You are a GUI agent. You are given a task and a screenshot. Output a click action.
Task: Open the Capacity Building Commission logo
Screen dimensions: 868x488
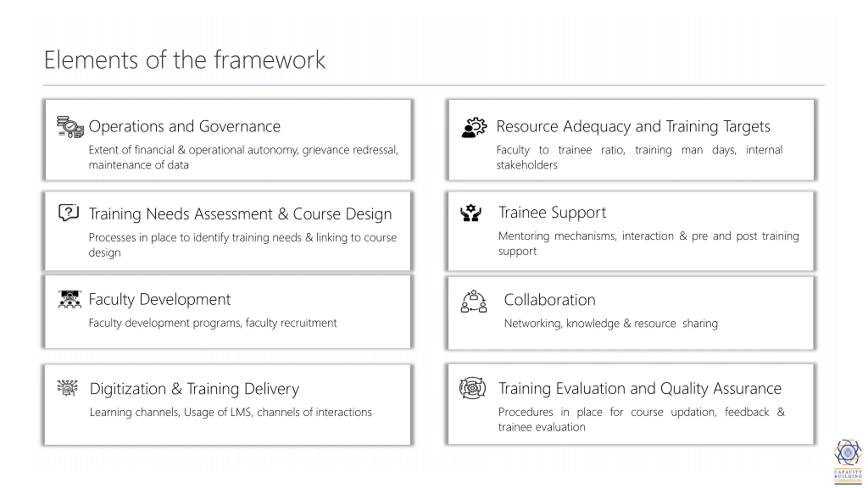tap(848, 461)
